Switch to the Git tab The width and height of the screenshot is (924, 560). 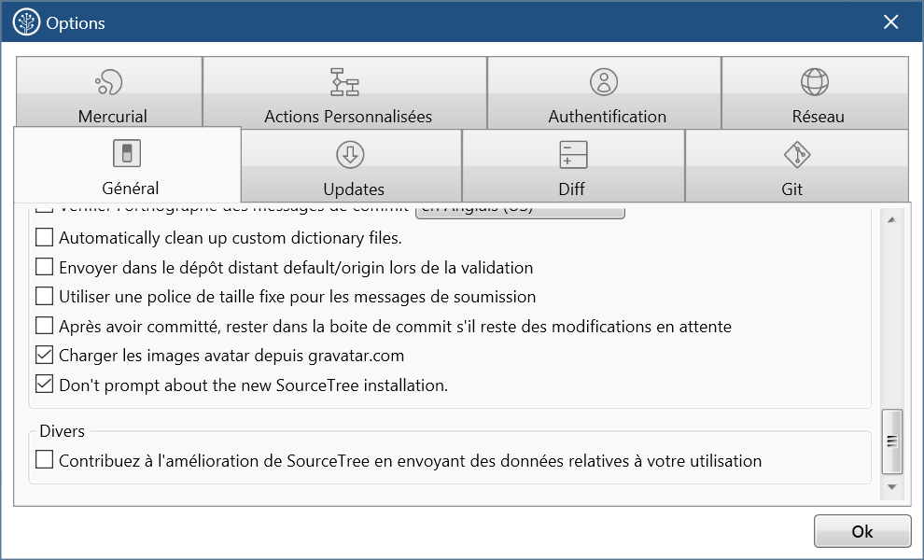point(797,165)
